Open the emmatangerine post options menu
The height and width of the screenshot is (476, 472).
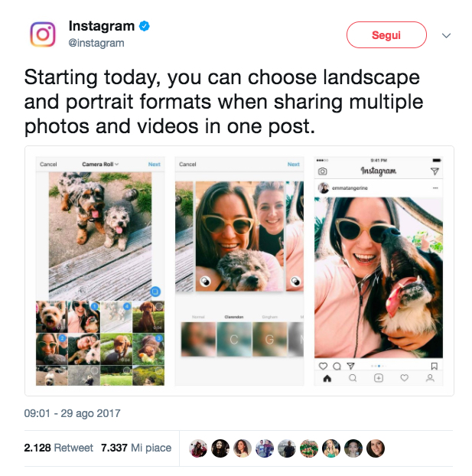click(435, 188)
